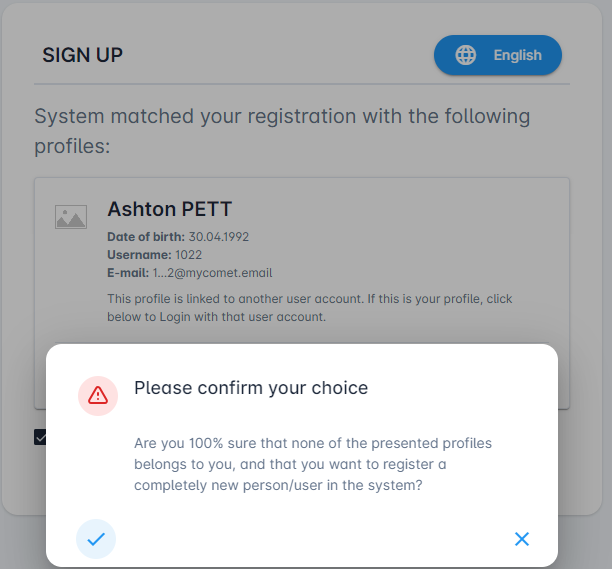612x569 pixels.
Task: Click the divider line under SIGN UP
Action: tap(300, 84)
